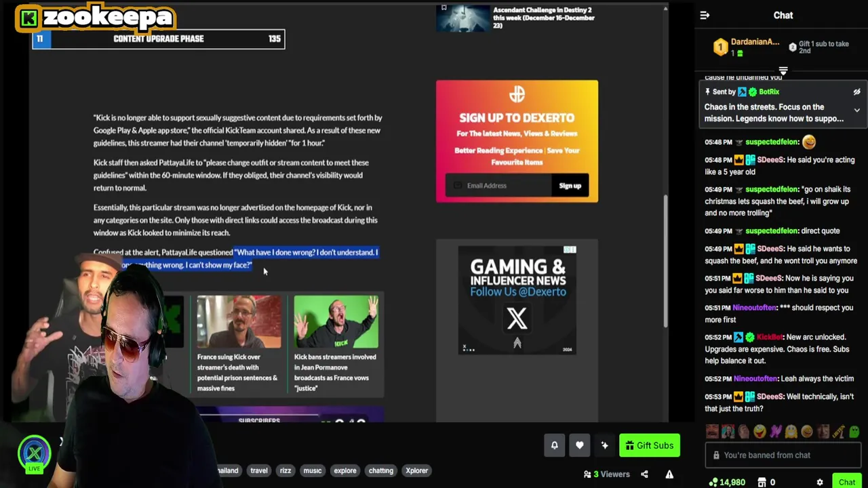The image size is (868, 488).
Task: Click the banned chat input field
Action: click(x=783, y=455)
